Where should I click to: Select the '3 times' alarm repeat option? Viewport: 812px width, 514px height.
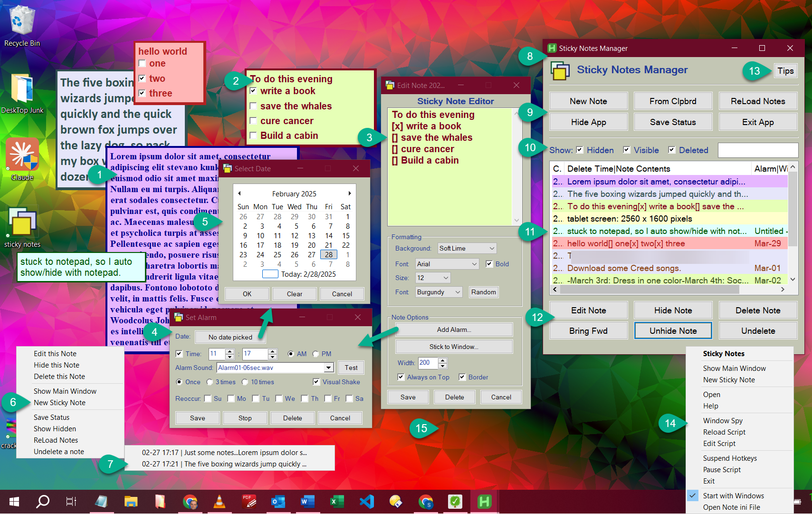[210, 382]
